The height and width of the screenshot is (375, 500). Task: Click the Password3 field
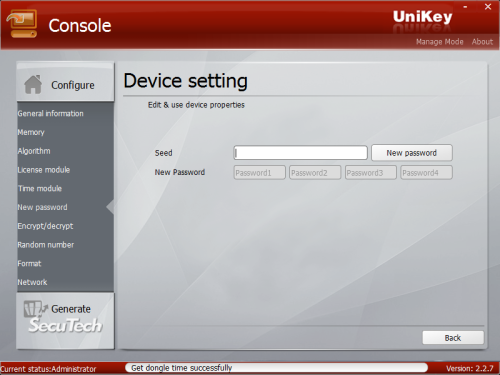[x=371, y=173]
